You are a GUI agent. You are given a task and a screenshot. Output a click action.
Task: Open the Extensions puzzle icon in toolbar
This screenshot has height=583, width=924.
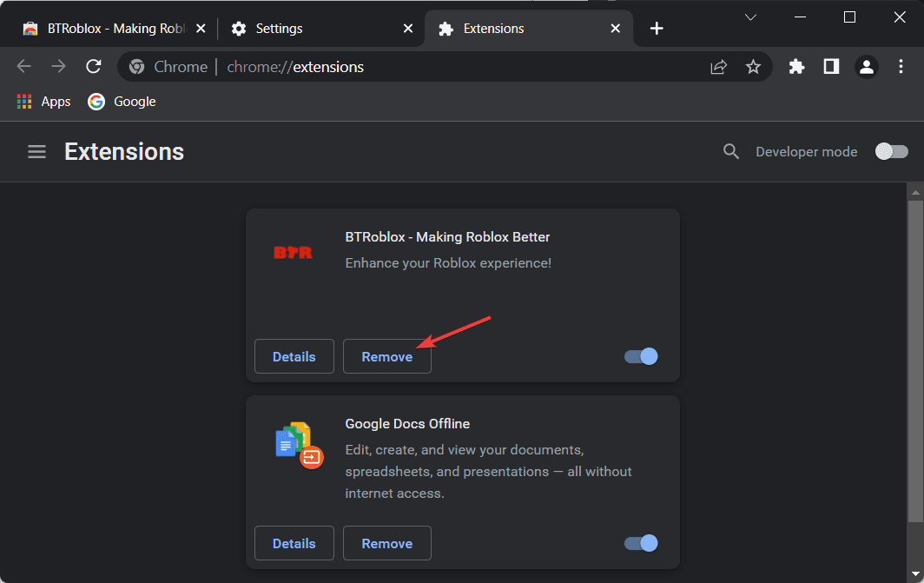click(796, 66)
